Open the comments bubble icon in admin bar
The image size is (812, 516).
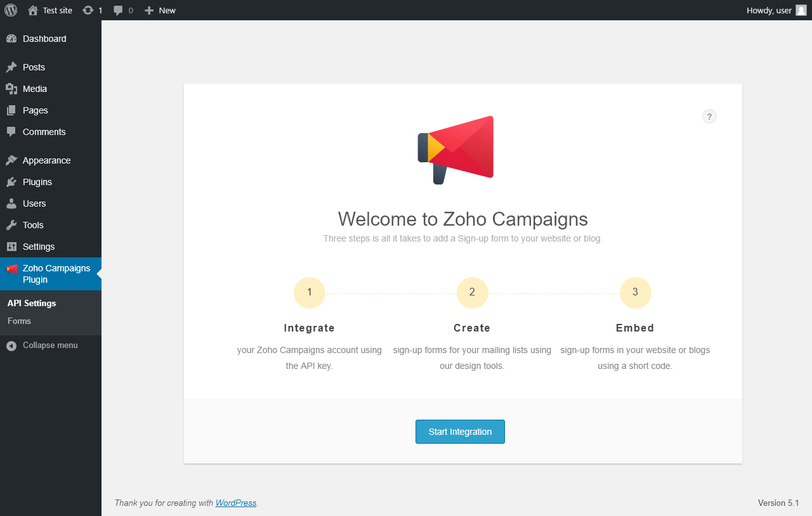coord(119,10)
